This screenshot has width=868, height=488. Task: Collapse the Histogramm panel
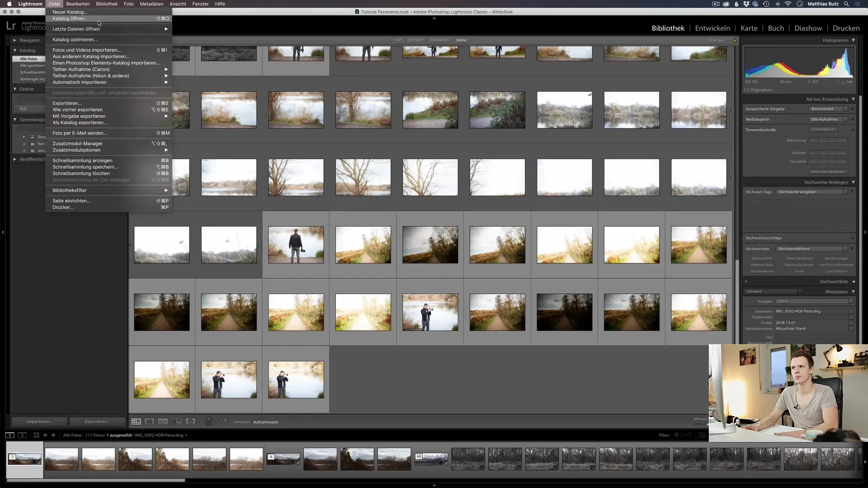coord(853,40)
